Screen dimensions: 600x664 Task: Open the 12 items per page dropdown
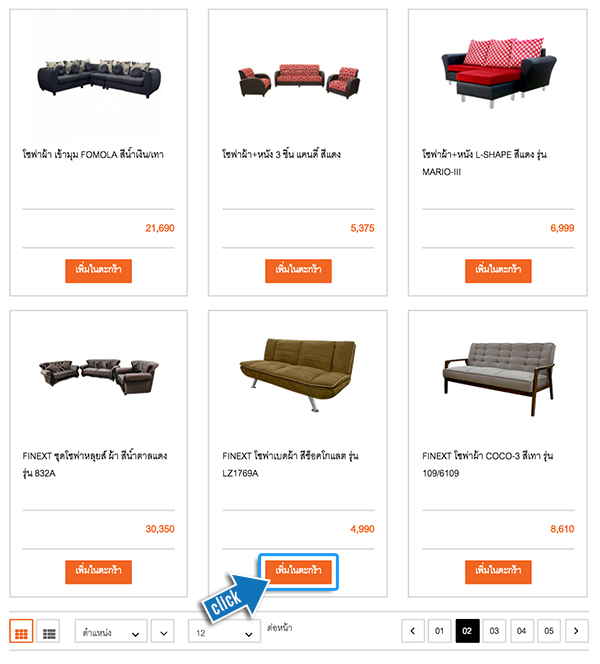tap(224, 631)
